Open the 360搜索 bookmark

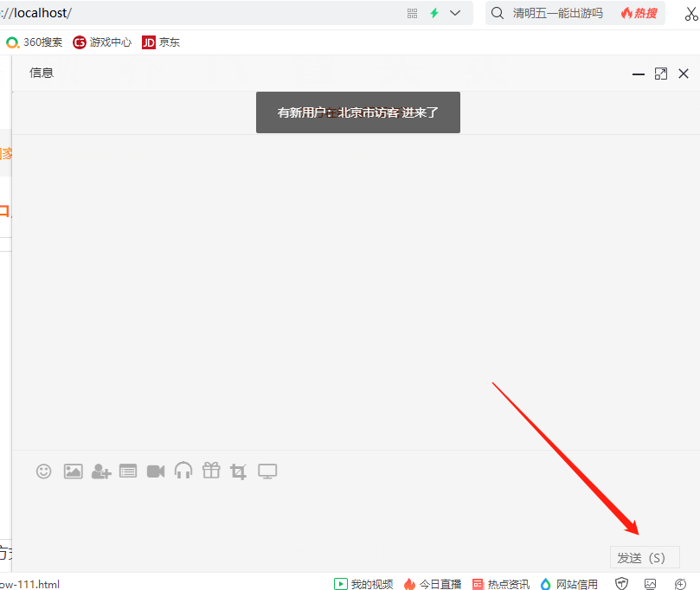[x=35, y=42]
